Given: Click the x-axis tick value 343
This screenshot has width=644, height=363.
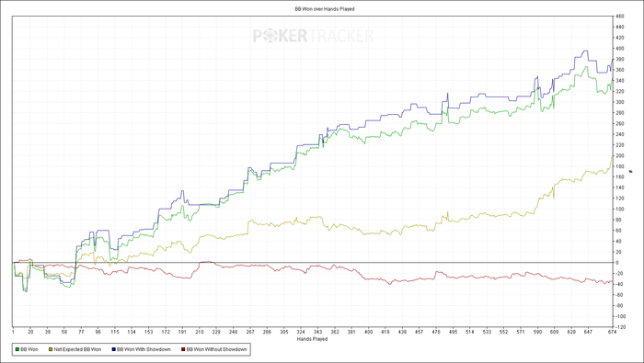Looking at the screenshot, I should [x=318, y=333].
